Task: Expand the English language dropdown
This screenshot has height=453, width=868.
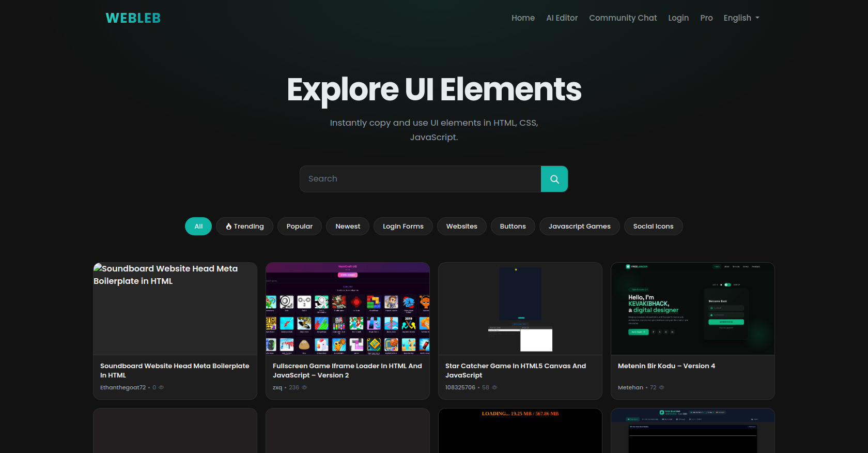Action: 741,18
